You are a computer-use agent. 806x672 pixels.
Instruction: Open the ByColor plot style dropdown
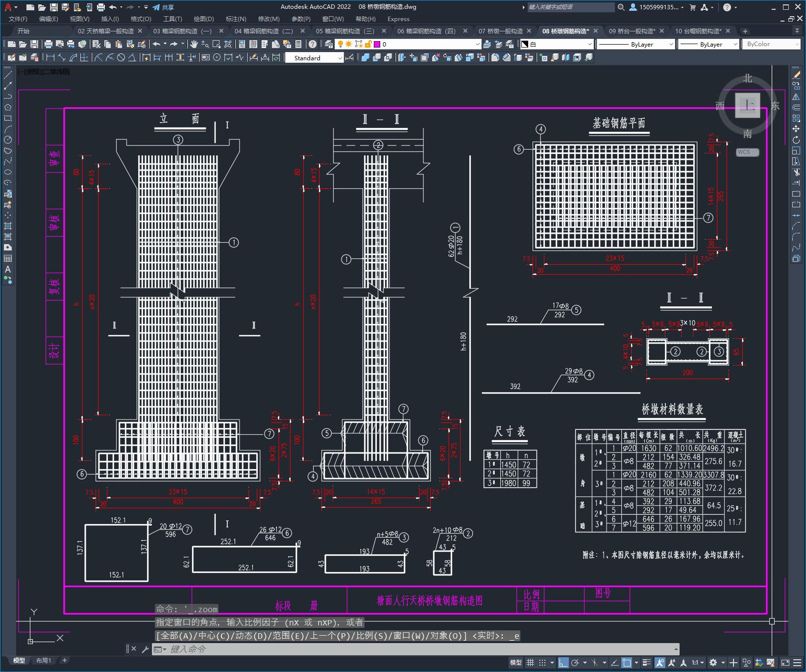[771, 44]
